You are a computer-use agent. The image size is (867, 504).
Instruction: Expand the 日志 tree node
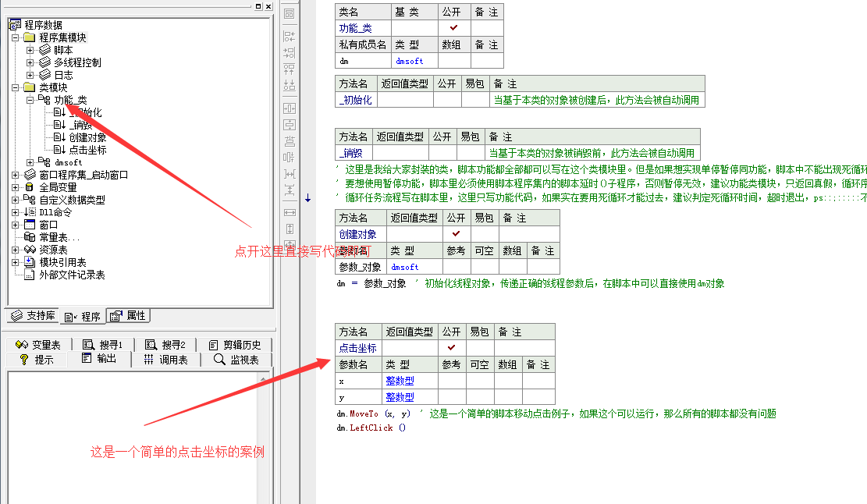pyautogui.click(x=30, y=75)
